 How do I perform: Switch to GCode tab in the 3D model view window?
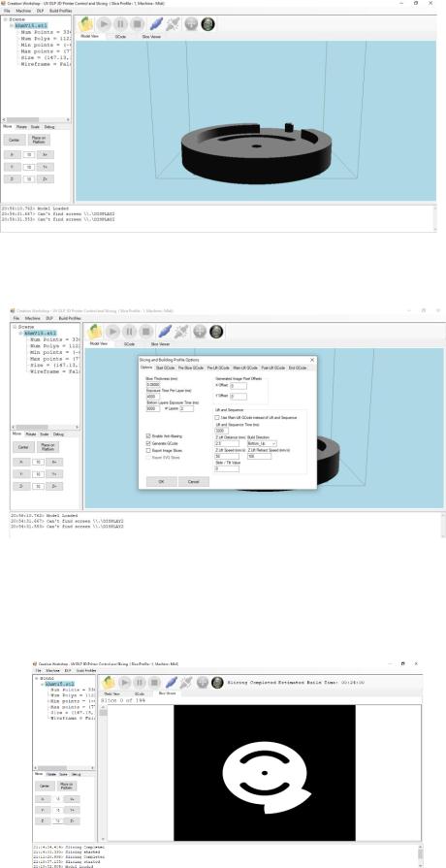[119, 36]
